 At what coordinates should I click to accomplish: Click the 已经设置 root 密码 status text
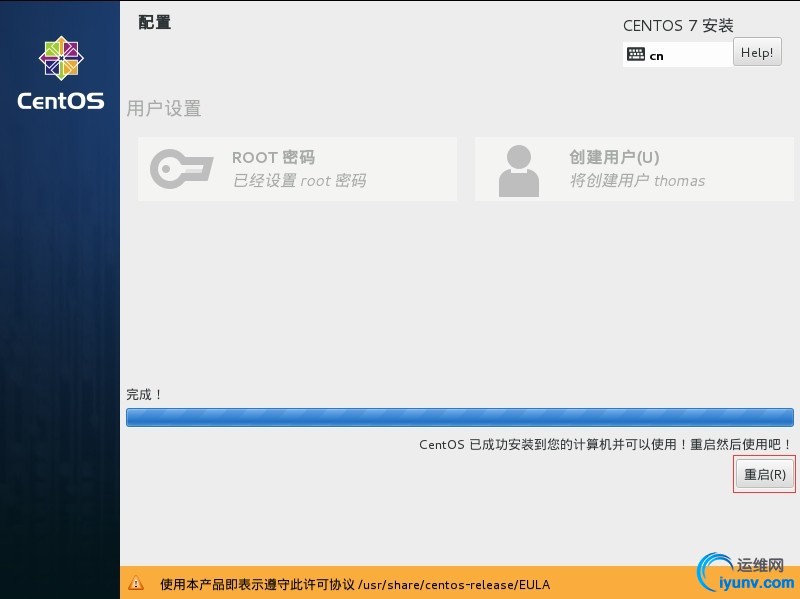299,181
